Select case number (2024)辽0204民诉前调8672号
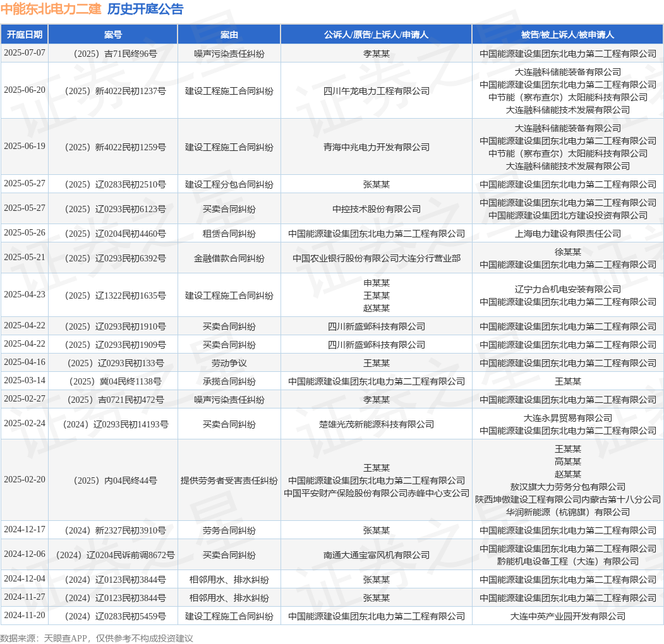The image size is (664, 644). coord(113,555)
